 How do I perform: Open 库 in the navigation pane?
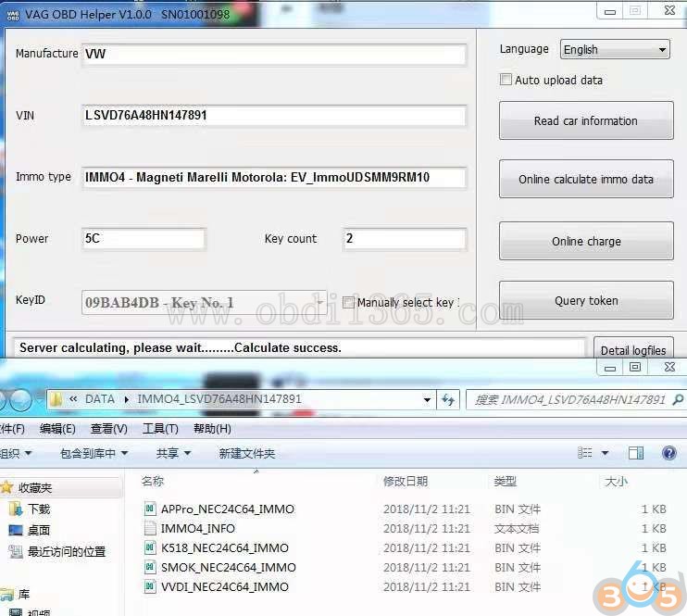click(24, 594)
